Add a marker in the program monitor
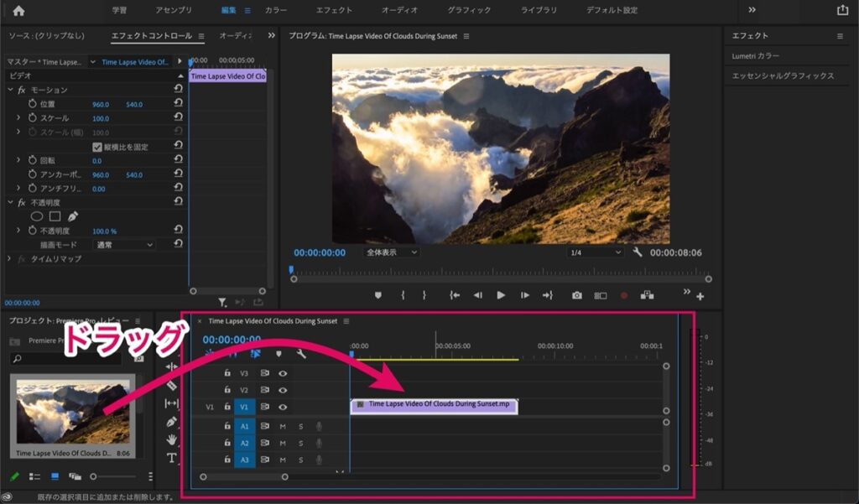 pyautogui.click(x=378, y=295)
